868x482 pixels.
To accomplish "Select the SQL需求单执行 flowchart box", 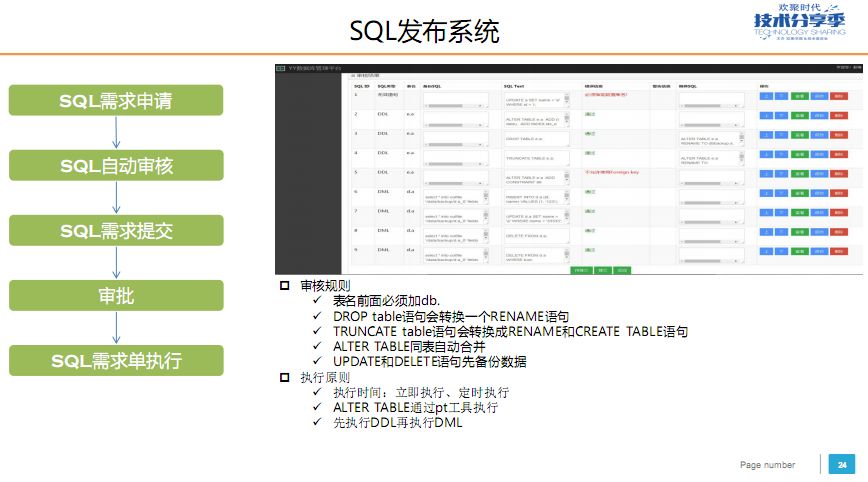I will coord(116,361).
